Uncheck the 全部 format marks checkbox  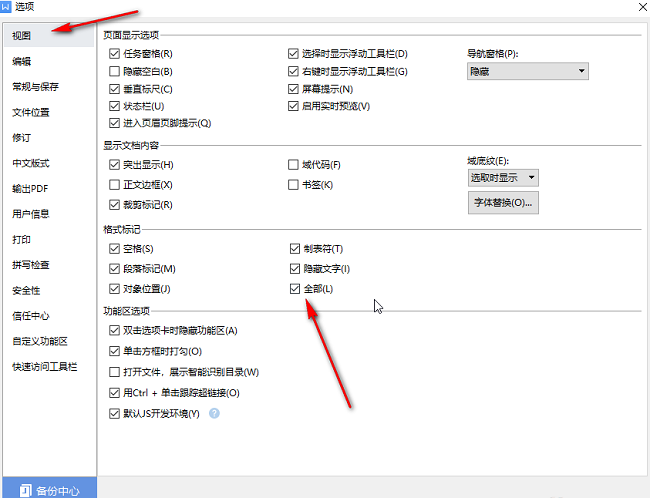[x=295, y=289]
